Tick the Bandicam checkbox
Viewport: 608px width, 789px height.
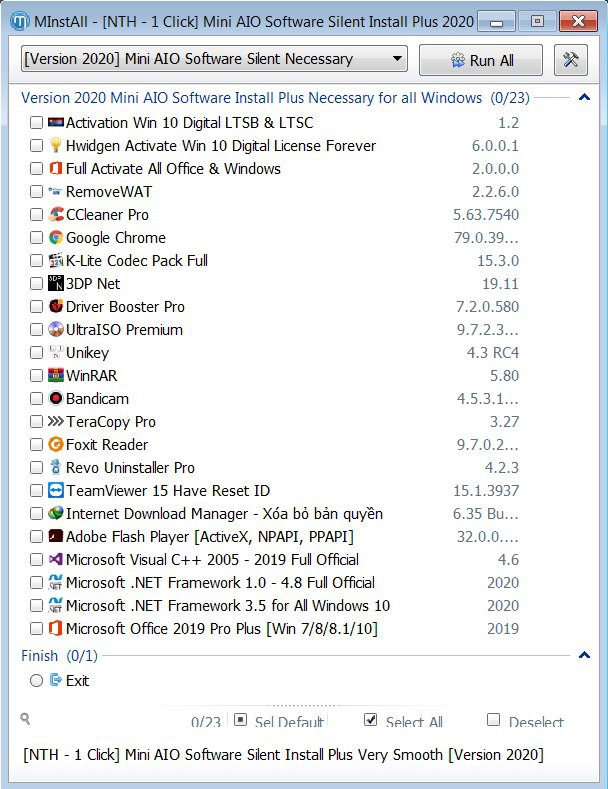click(x=36, y=399)
